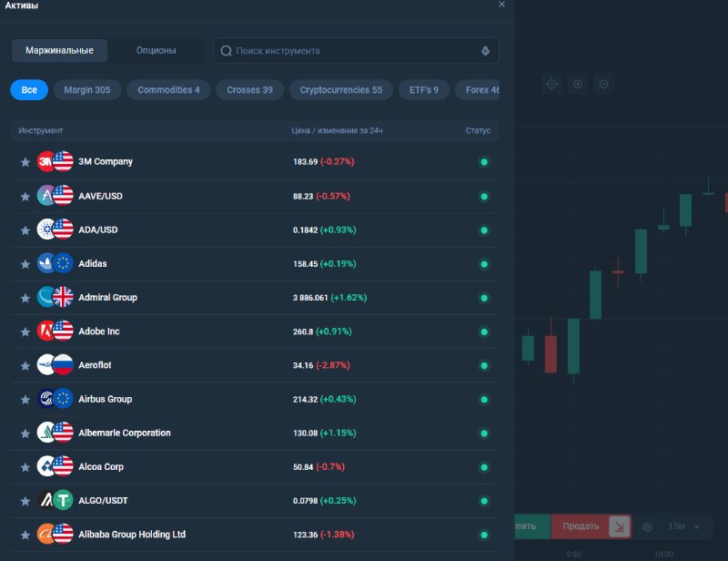
Task: Click the Adobe logo icon
Action: (46, 331)
